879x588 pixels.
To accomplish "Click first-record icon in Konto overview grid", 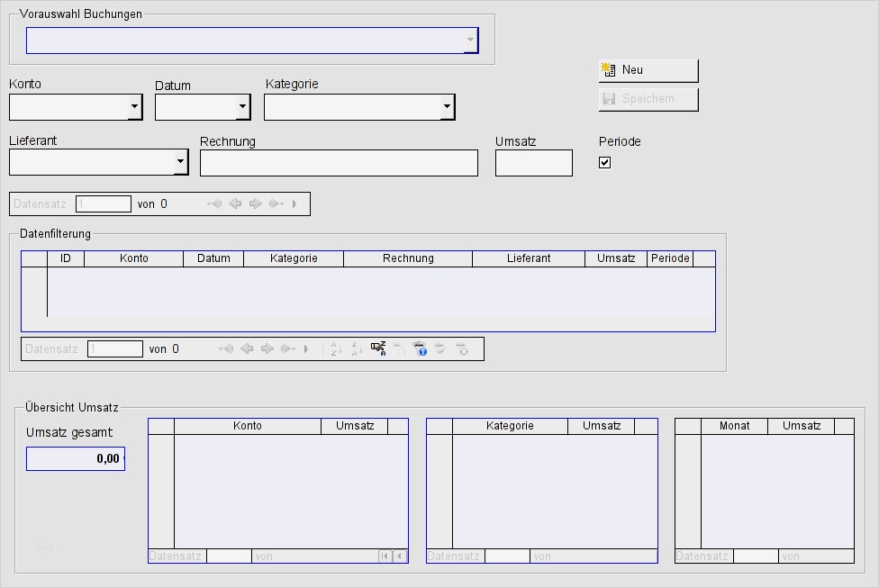I will pos(385,556).
